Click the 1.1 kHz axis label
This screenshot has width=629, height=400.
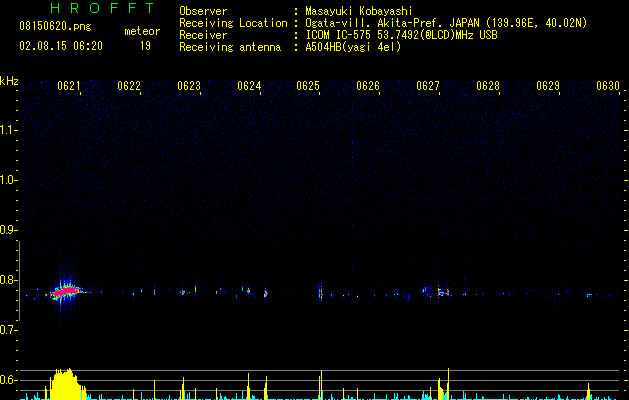pos(8,130)
